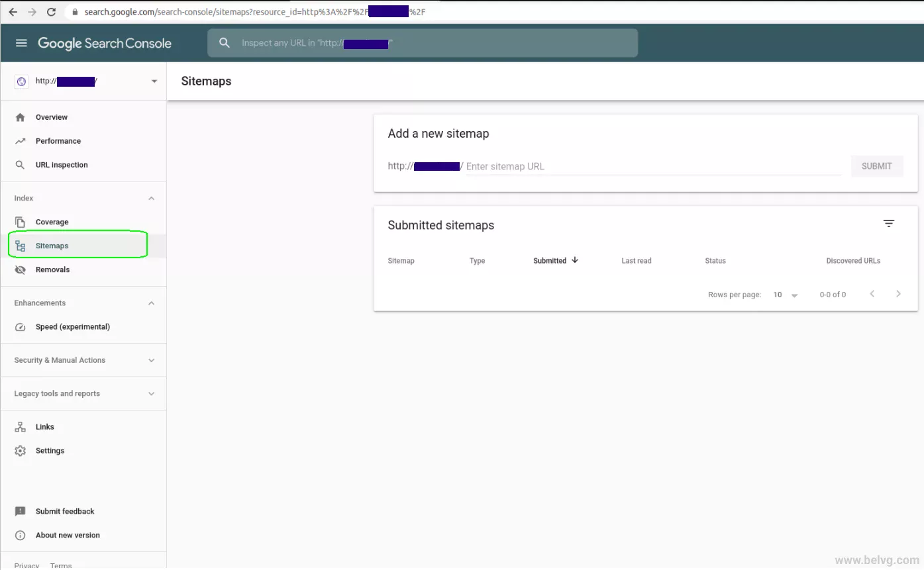Open the filter icon on Submitted sitemaps
924x570 pixels.
(x=889, y=224)
